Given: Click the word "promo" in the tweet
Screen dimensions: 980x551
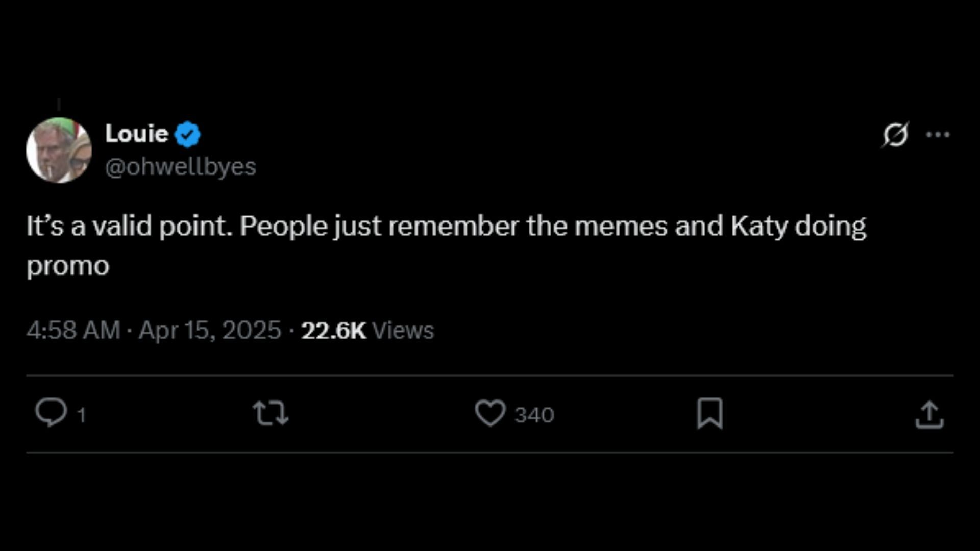Looking at the screenshot, I should (68, 266).
